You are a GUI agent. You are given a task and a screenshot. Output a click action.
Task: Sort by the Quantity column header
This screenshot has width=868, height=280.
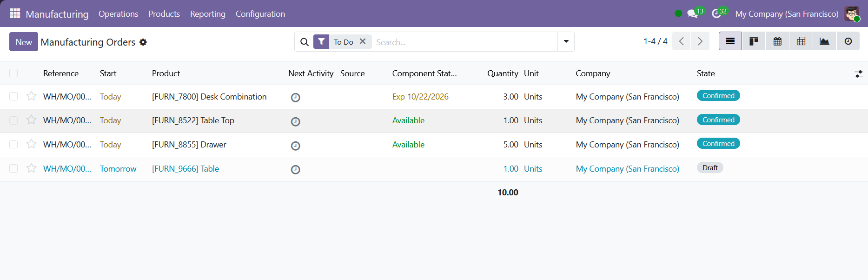pos(503,73)
